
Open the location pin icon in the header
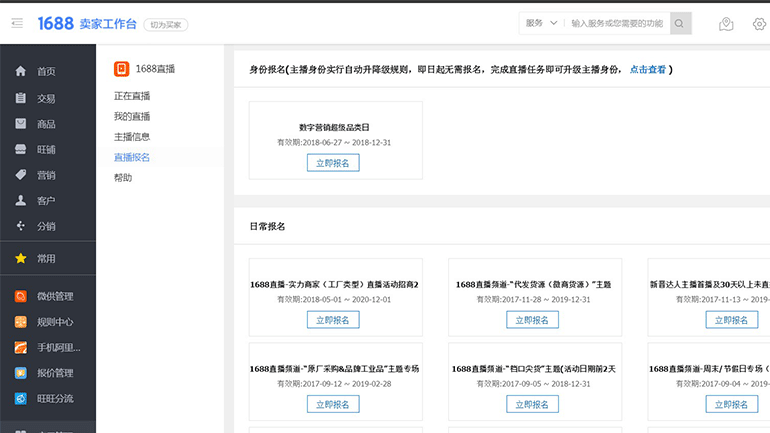[x=726, y=24]
